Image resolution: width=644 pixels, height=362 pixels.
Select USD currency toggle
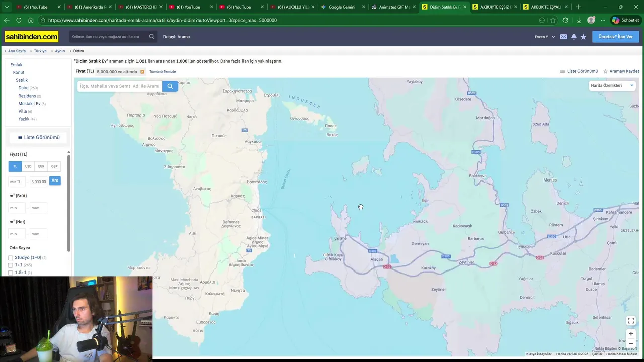point(28,166)
